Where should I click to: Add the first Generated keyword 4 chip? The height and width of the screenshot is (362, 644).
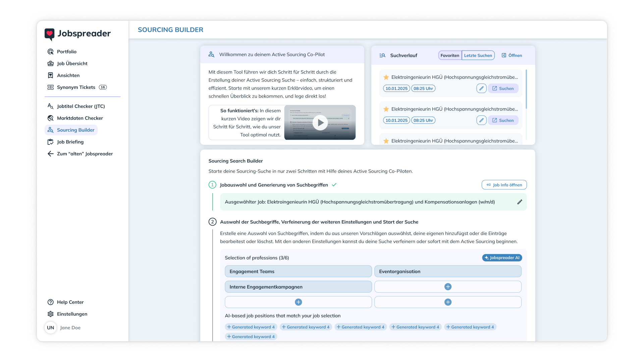[251, 327]
